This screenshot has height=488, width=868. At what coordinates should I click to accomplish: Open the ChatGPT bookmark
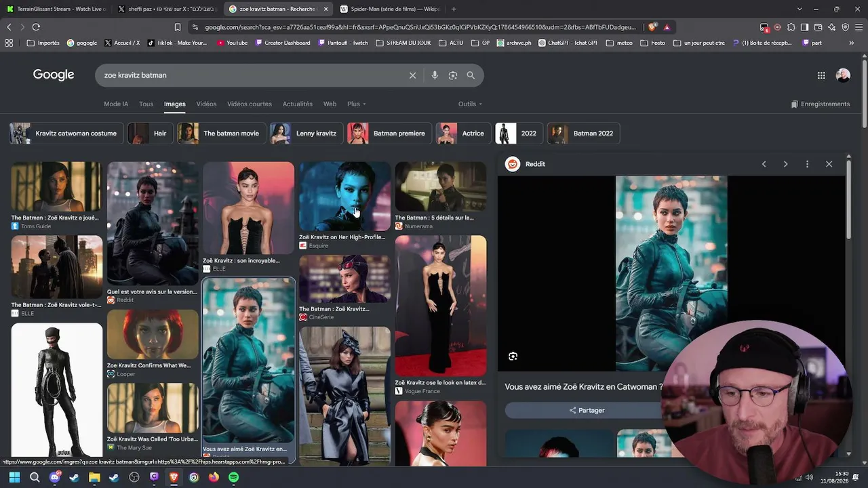point(568,43)
